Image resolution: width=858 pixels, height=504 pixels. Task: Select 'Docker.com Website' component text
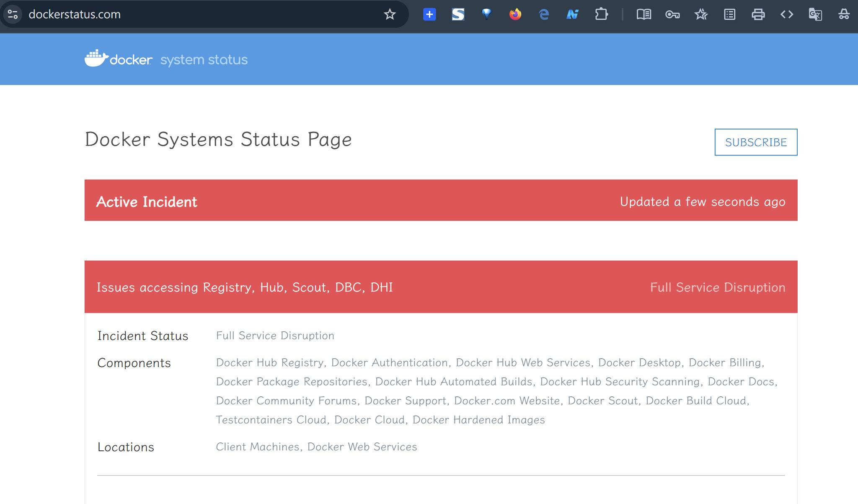click(507, 401)
